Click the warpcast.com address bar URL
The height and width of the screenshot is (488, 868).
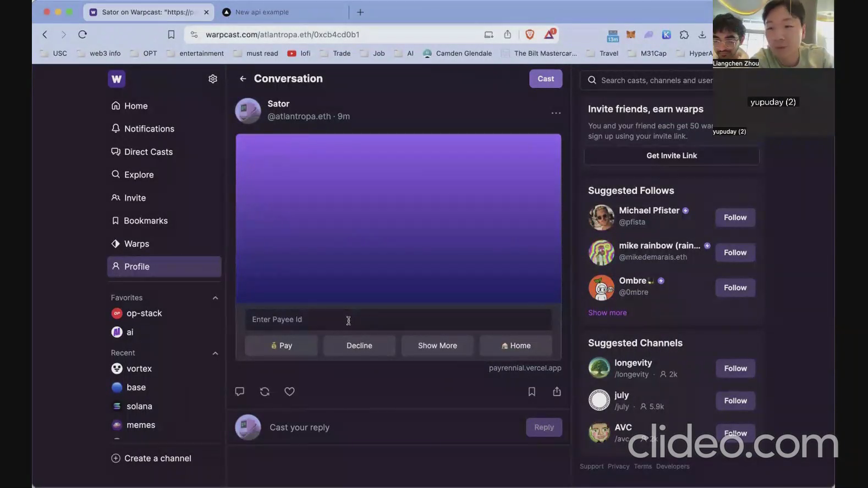click(x=282, y=35)
